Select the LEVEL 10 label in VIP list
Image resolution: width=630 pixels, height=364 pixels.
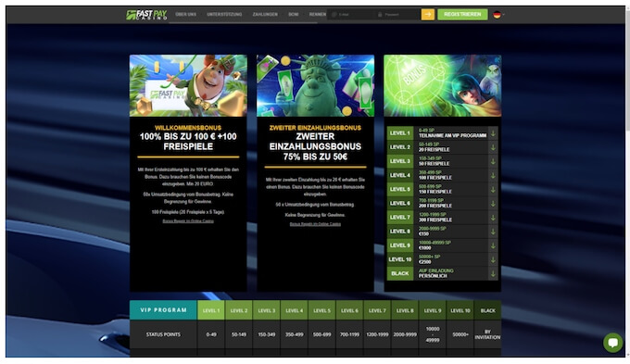pyautogui.click(x=400, y=259)
